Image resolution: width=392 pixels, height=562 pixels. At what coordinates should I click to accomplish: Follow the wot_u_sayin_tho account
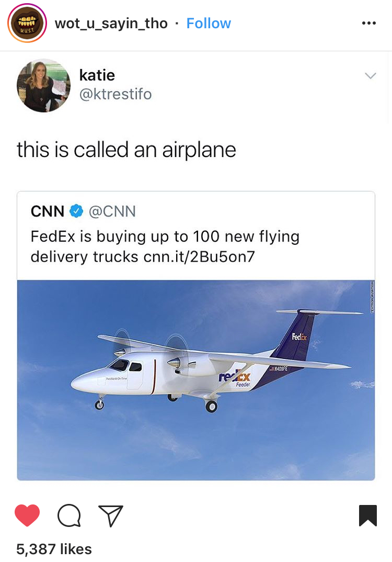(209, 24)
